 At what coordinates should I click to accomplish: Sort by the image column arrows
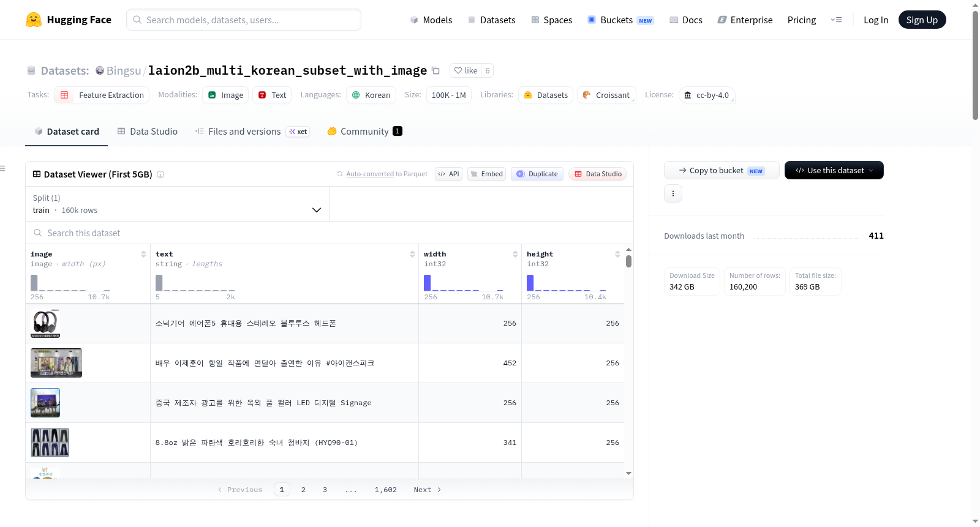click(x=143, y=254)
